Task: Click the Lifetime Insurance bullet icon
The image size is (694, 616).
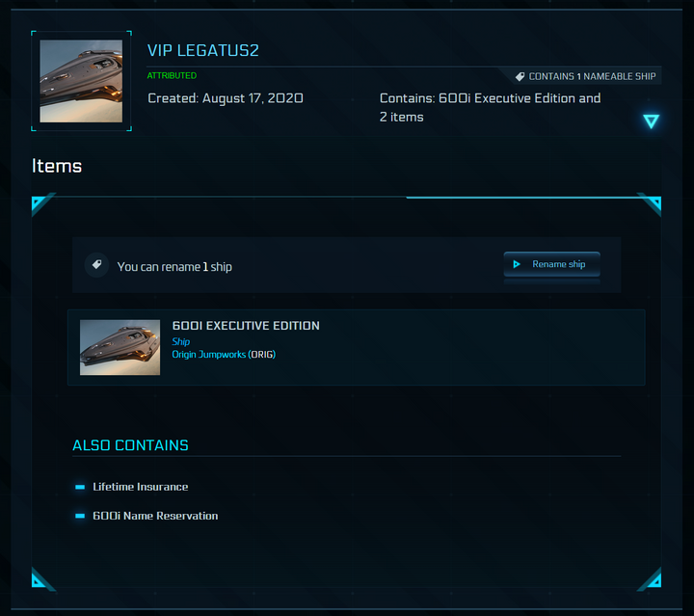Action: pos(80,487)
